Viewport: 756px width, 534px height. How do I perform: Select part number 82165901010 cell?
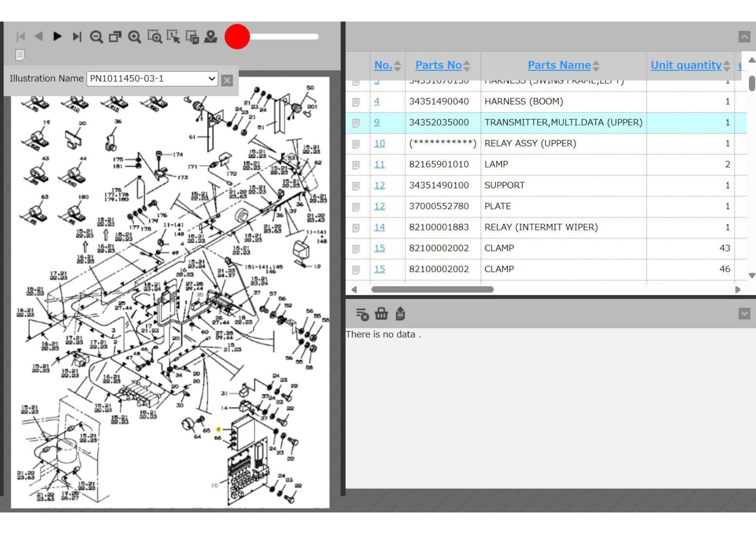442,165
